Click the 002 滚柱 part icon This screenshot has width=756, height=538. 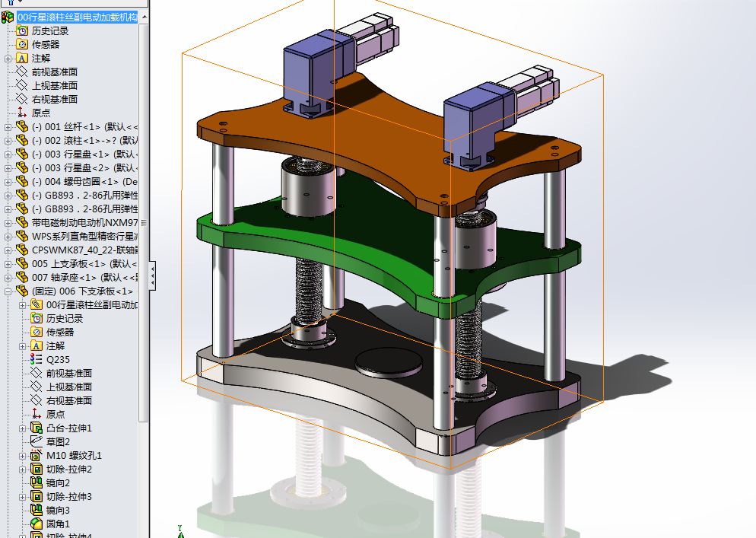22,141
